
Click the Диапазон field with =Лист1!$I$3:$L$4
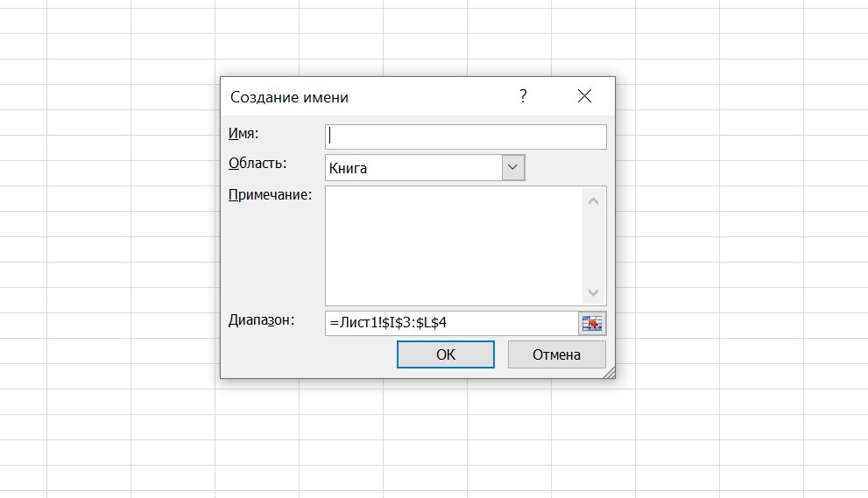coord(450,323)
